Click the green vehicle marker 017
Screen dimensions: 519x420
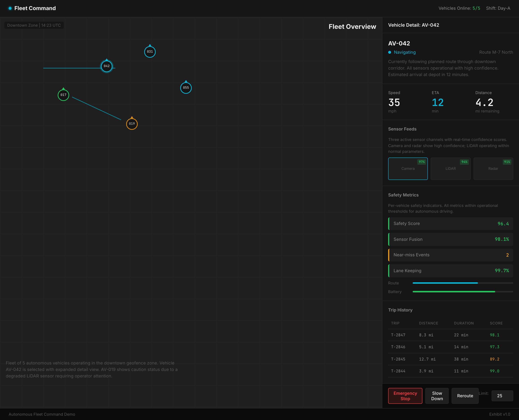coord(63,95)
